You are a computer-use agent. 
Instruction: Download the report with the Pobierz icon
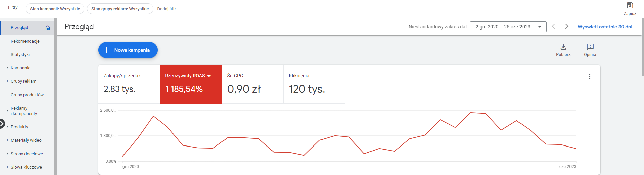(563, 47)
